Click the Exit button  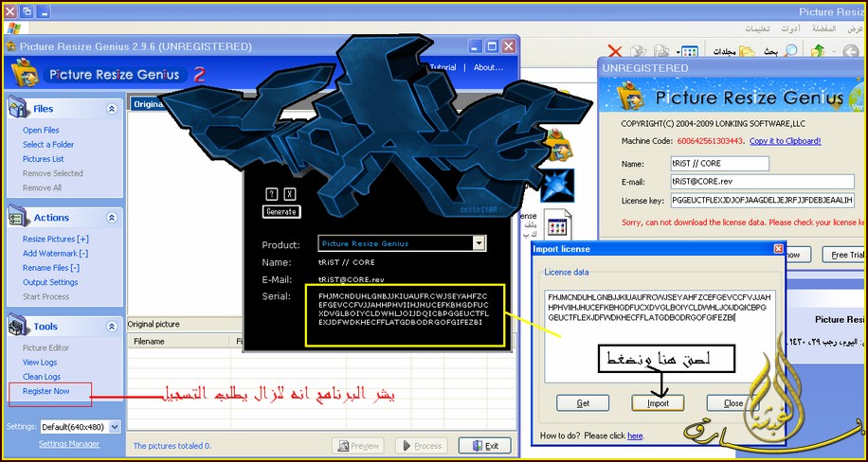[x=485, y=446]
